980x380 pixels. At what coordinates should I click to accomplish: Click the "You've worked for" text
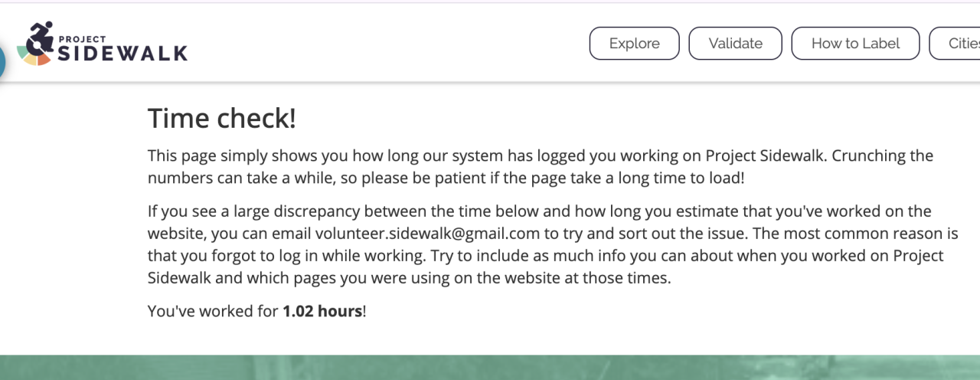(x=213, y=312)
